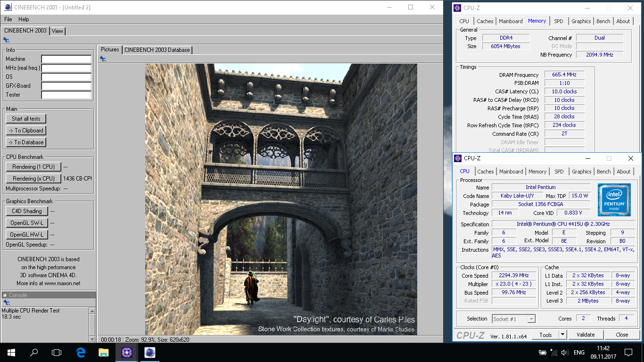644x362 pixels.
Task: Click the volume speaker tray icon
Action: click(565, 352)
